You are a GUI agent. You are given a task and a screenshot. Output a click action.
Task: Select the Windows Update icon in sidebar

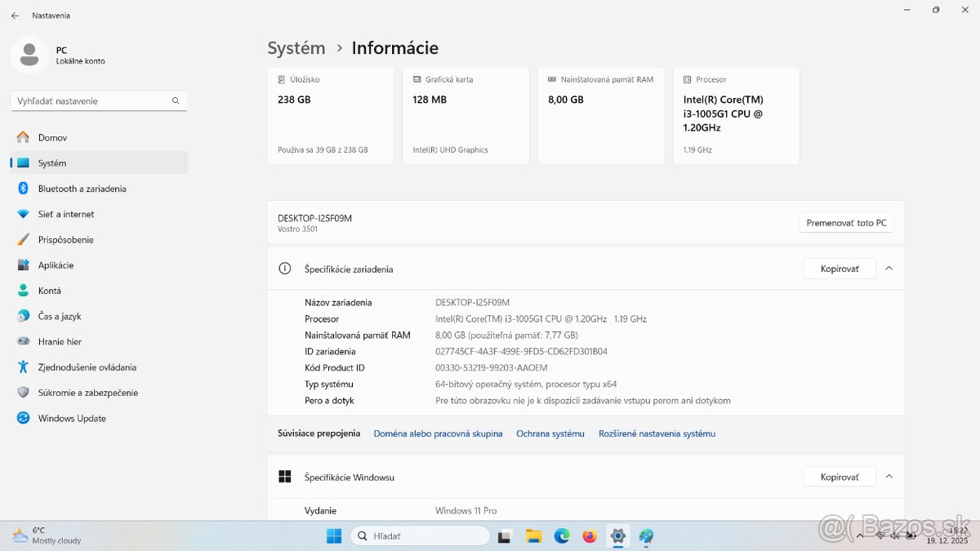23,418
